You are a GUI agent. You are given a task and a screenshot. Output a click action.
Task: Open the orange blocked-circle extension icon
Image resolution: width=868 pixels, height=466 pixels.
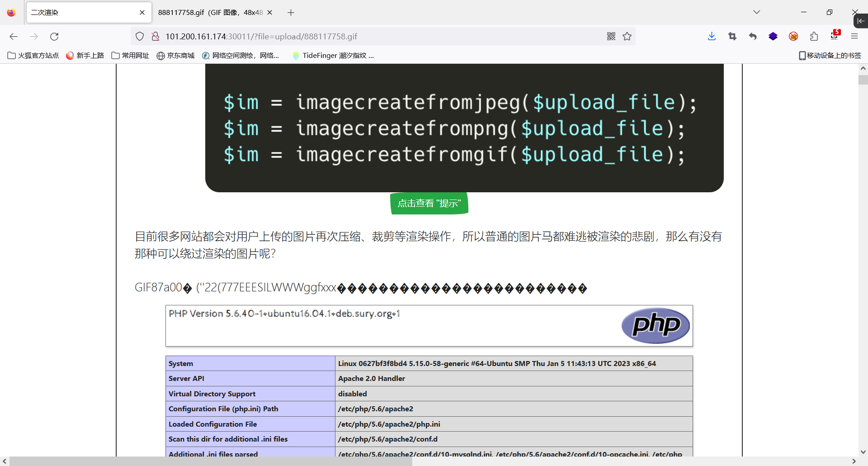point(793,37)
